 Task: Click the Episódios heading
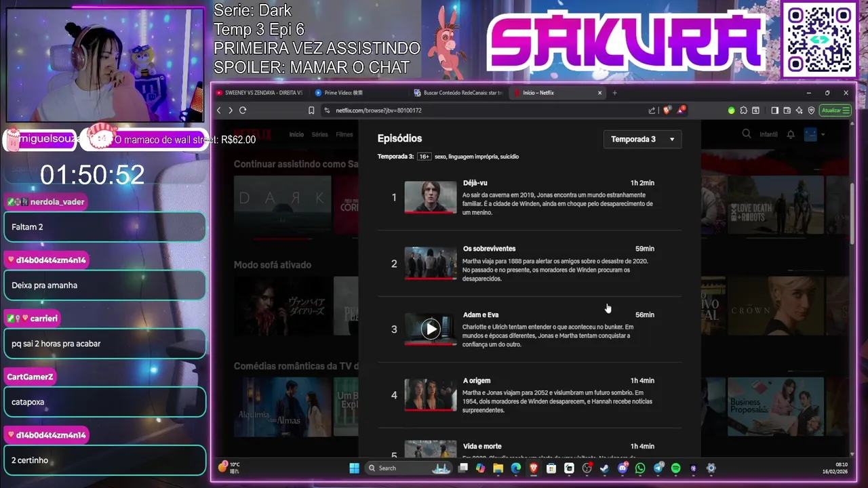click(x=399, y=138)
